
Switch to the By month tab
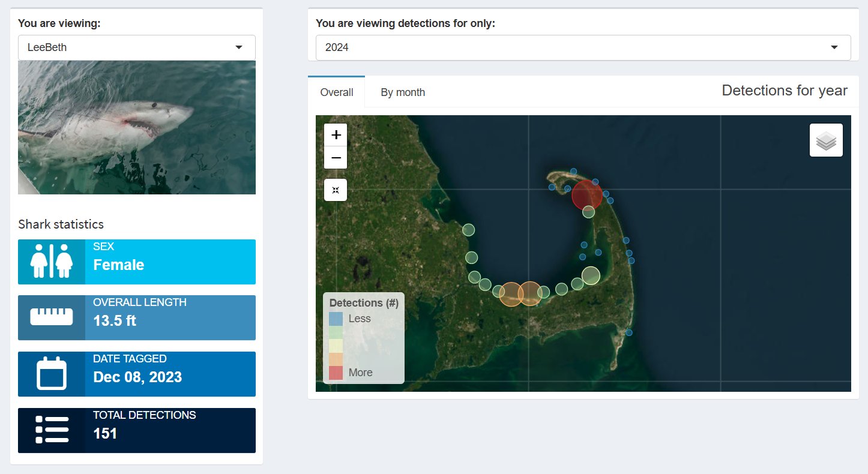[x=403, y=92]
